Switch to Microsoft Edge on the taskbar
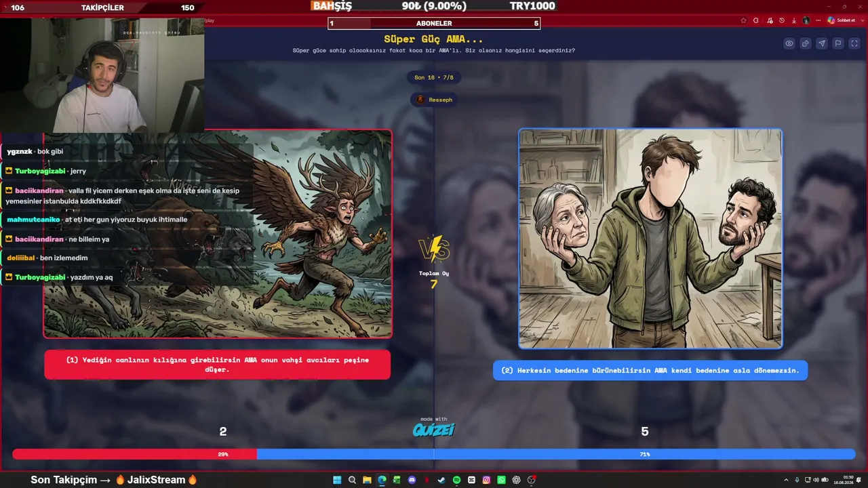This screenshot has width=868, height=488. point(382,480)
